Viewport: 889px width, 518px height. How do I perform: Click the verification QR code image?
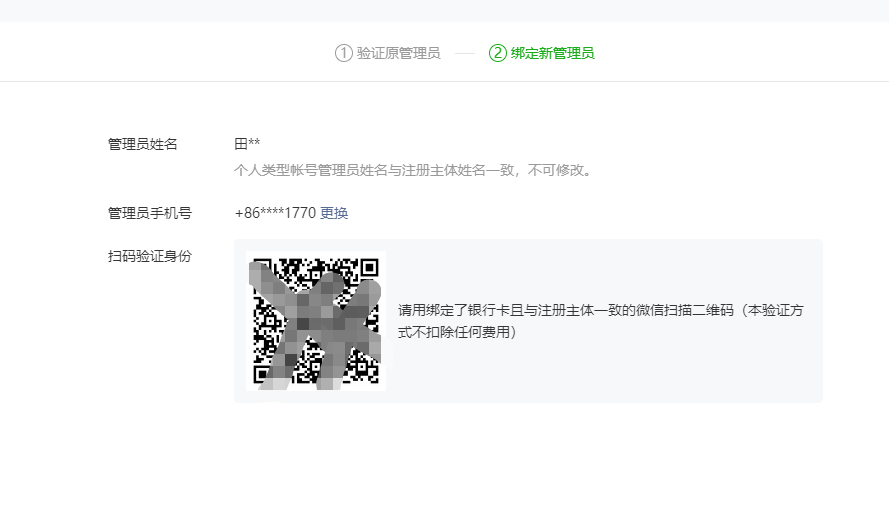[x=316, y=321]
